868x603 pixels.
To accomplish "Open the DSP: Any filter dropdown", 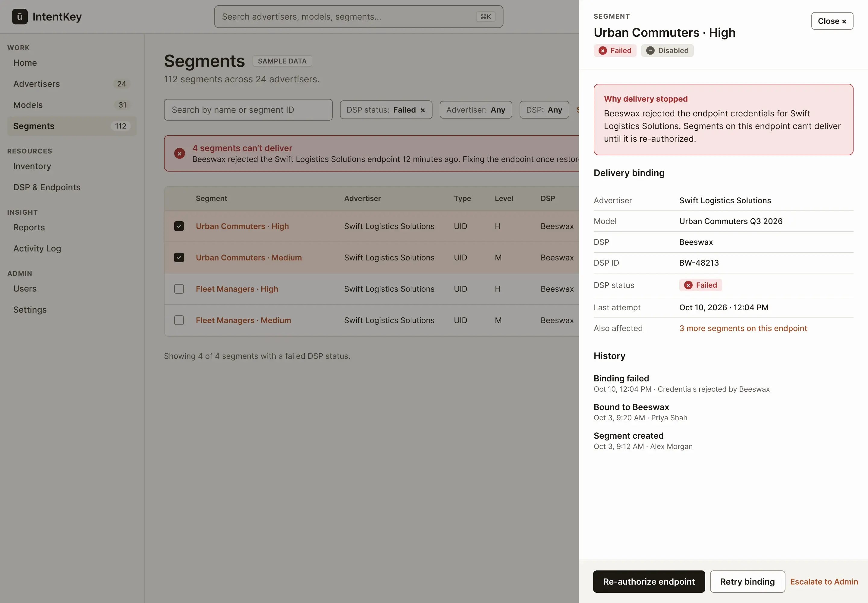I will [x=544, y=110].
